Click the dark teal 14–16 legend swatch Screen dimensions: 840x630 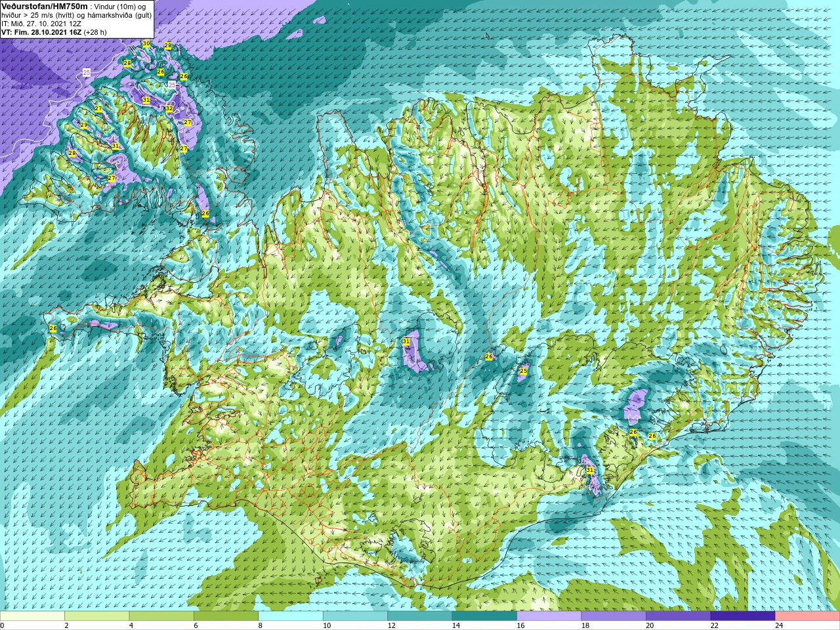pos(484,616)
